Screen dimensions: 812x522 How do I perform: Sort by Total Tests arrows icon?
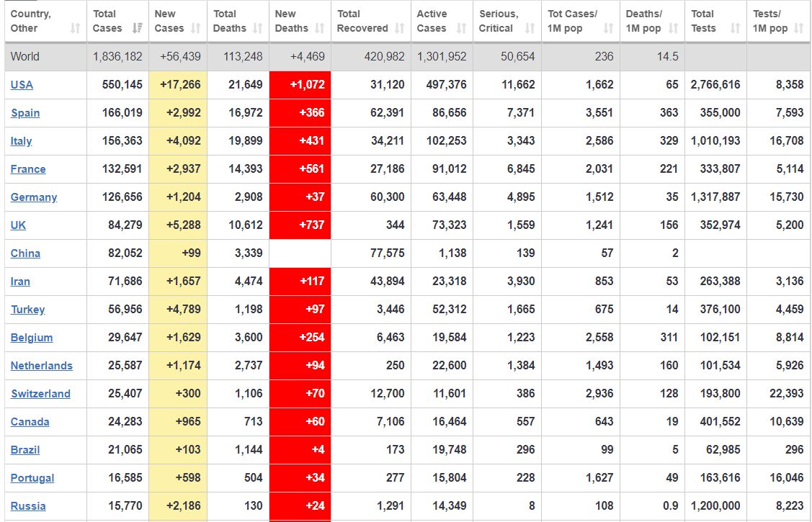tap(736, 28)
